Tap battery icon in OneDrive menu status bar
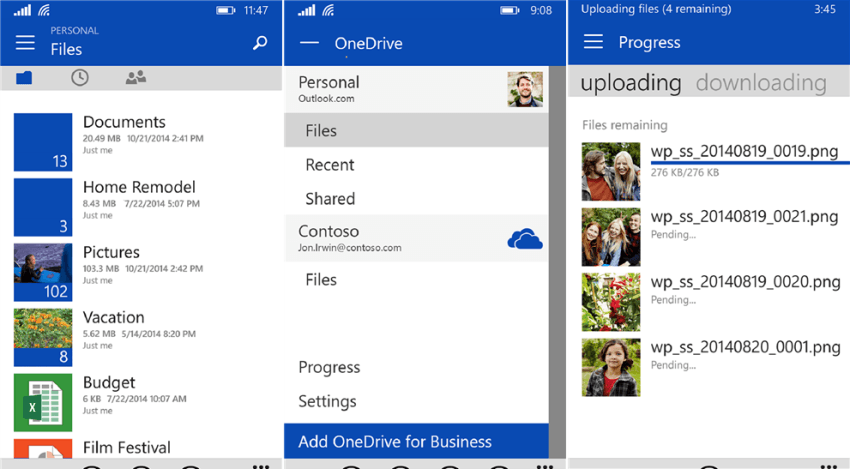This screenshot has width=850, height=469. tap(510, 10)
